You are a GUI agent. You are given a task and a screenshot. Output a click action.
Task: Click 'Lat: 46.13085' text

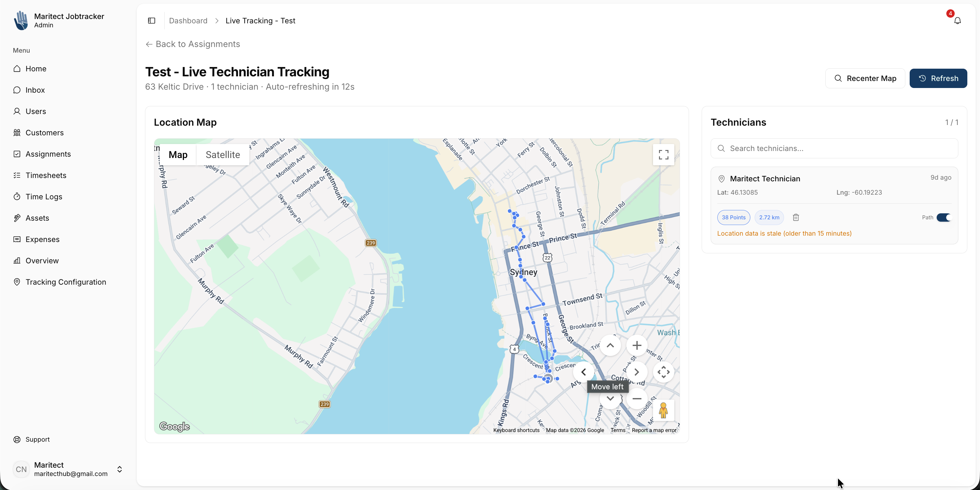[737, 193]
